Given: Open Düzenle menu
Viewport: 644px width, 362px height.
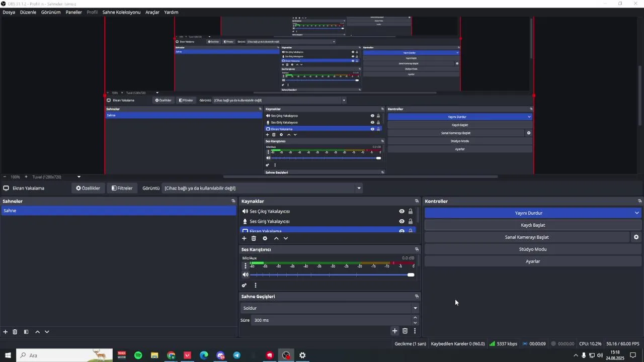Looking at the screenshot, I should [x=28, y=12].
